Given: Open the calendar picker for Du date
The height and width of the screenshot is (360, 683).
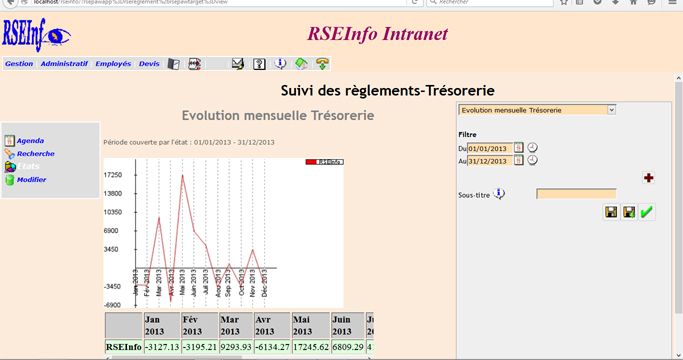Looking at the screenshot, I should (x=518, y=148).
